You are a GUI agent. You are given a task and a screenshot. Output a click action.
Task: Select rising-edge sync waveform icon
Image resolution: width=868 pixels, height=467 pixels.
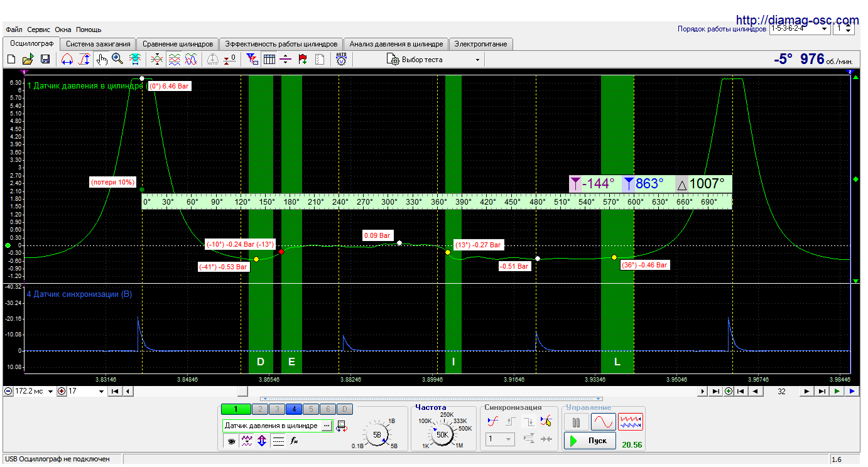[x=493, y=422]
